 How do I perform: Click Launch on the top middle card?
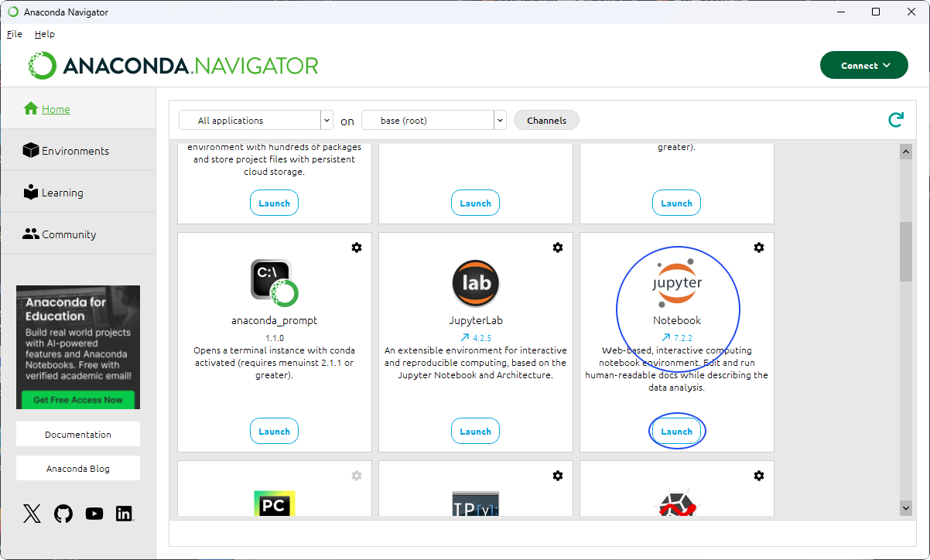coord(475,203)
